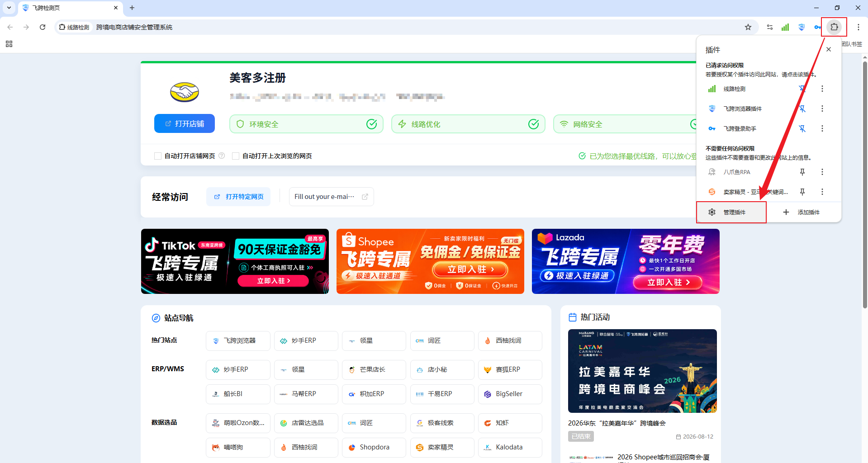Open 妙手ERP in 热门站点 row

click(x=306, y=341)
